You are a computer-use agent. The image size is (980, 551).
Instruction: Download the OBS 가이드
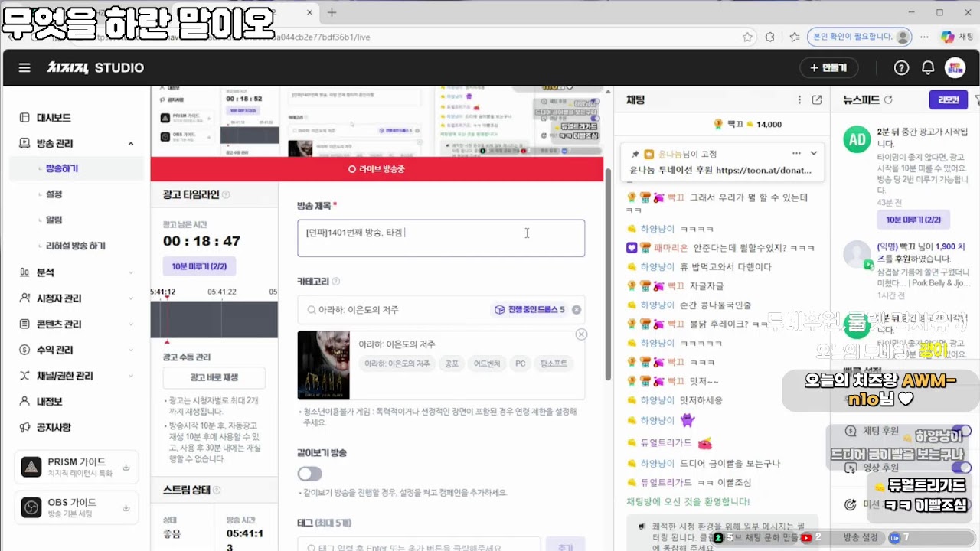point(126,507)
